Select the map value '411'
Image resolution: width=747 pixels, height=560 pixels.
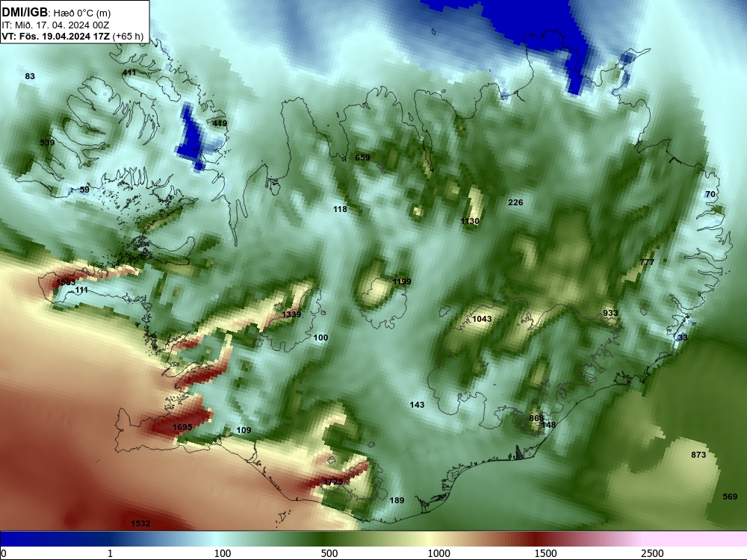(x=129, y=72)
